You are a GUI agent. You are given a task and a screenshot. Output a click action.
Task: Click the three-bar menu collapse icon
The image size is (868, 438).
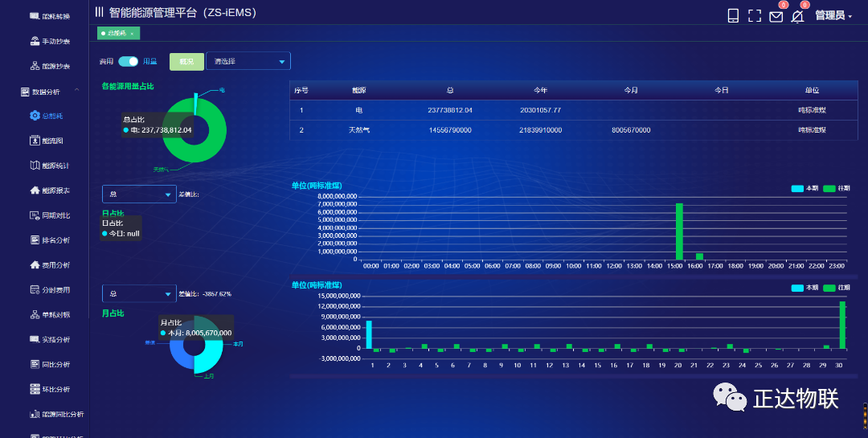(99, 11)
